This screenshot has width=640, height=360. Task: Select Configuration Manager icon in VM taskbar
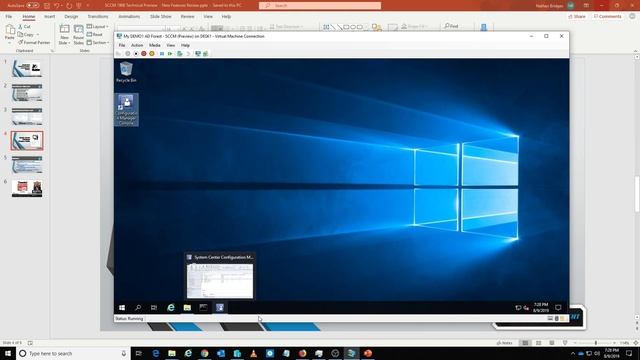coord(220,308)
